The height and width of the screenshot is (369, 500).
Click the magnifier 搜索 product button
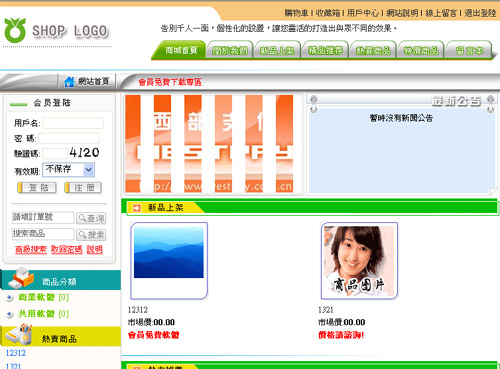91,235
